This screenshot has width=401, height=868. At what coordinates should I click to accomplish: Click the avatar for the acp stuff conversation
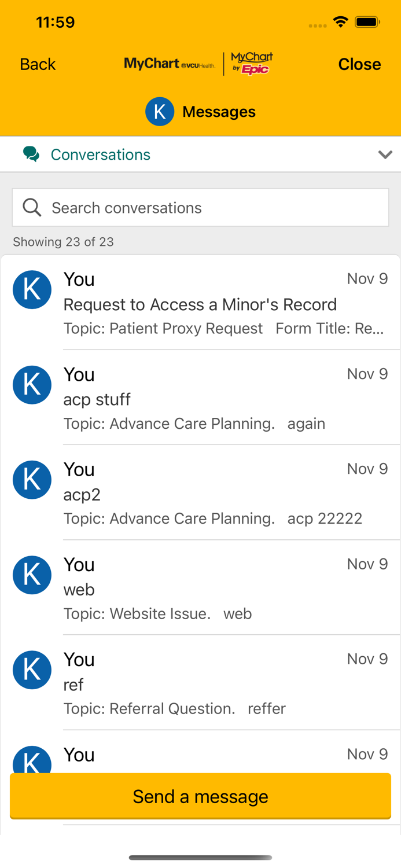(x=32, y=384)
